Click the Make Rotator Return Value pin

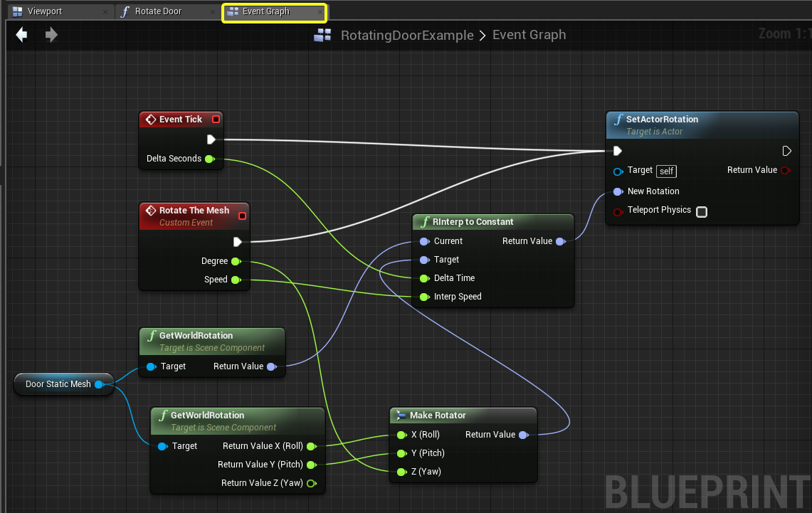point(523,435)
